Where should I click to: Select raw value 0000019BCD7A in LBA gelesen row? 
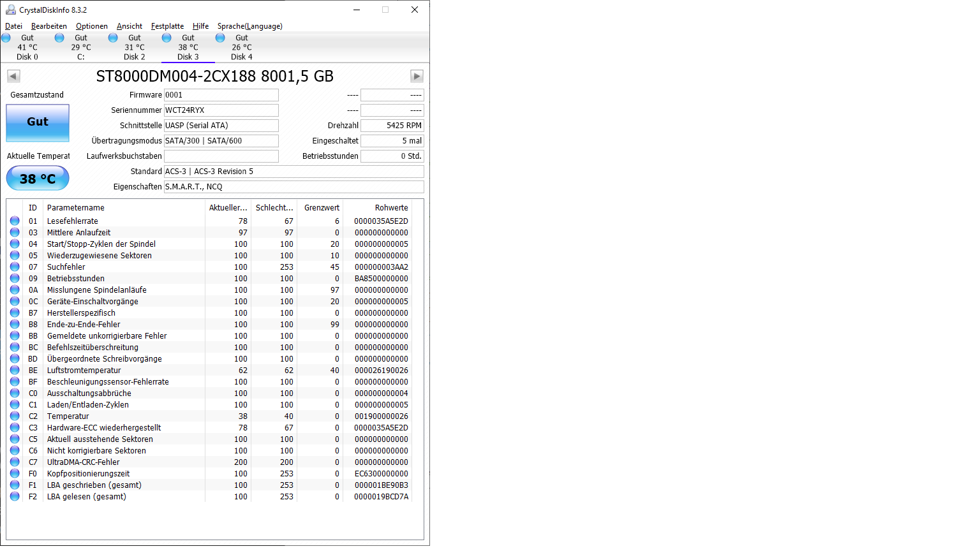point(381,497)
